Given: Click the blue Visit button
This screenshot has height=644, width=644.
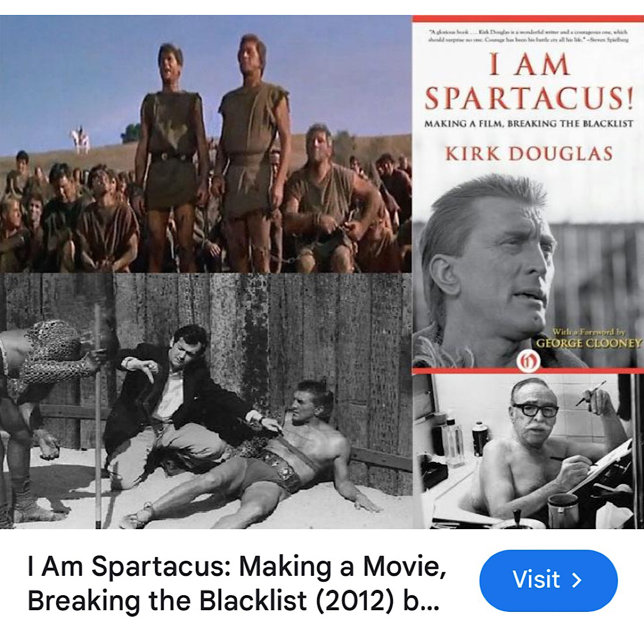Looking at the screenshot, I should click(548, 580).
